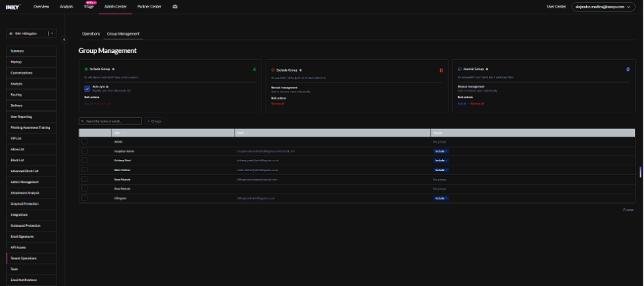This screenshot has width=644, height=286.
Task: Select the Group Management tab
Action: 123,34
